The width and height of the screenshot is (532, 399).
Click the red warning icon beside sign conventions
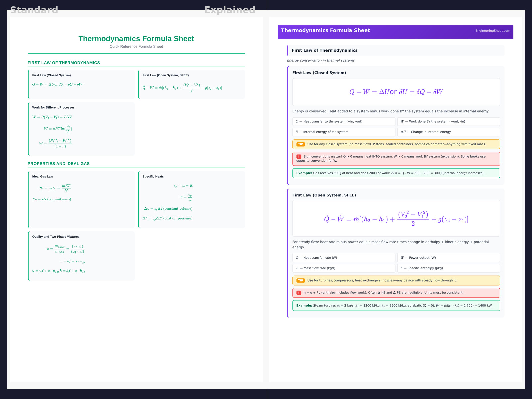299,157
